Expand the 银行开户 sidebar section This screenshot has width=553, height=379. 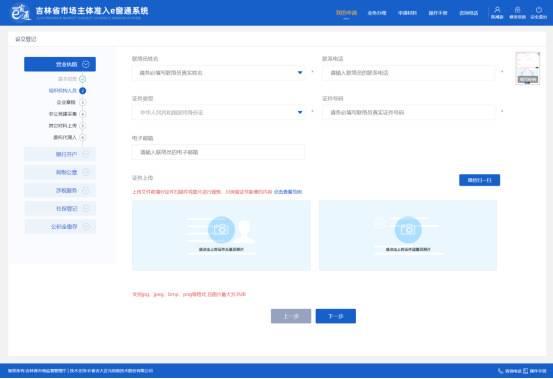click(60, 154)
